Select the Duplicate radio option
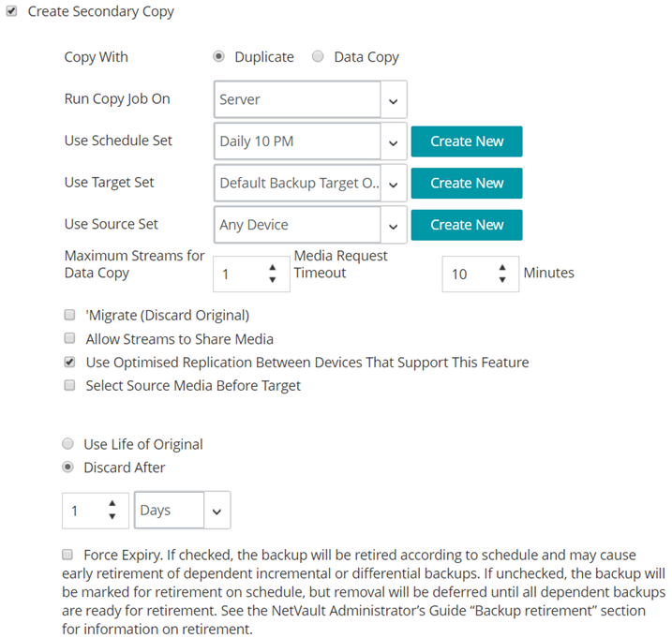Screen dimensions: 672x638 219,57
